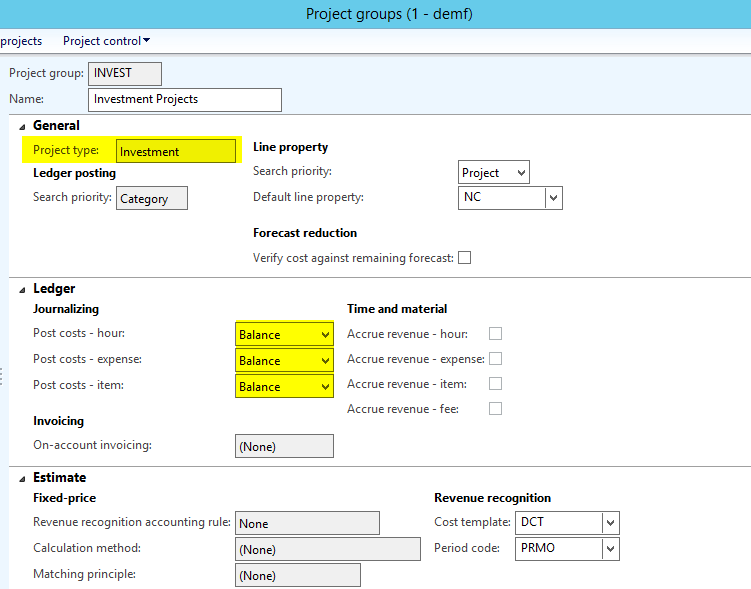Image resolution: width=751 pixels, height=589 pixels.
Task: Open Post costs - hour dropdown
Action: click(323, 335)
